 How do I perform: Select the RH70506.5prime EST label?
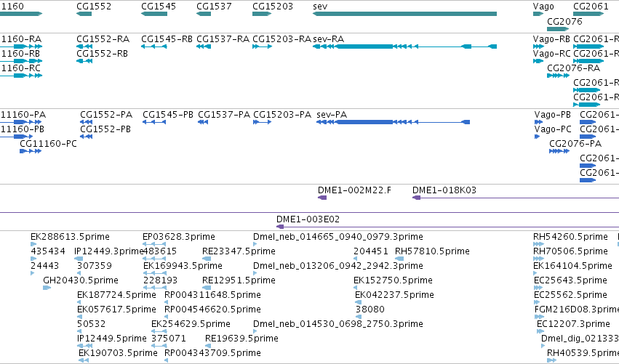click(570, 251)
